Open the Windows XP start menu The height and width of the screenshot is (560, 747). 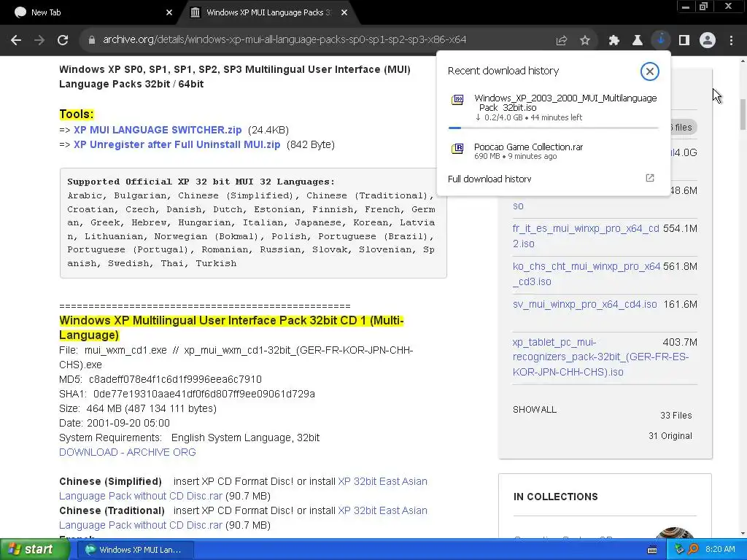pos(34,550)
